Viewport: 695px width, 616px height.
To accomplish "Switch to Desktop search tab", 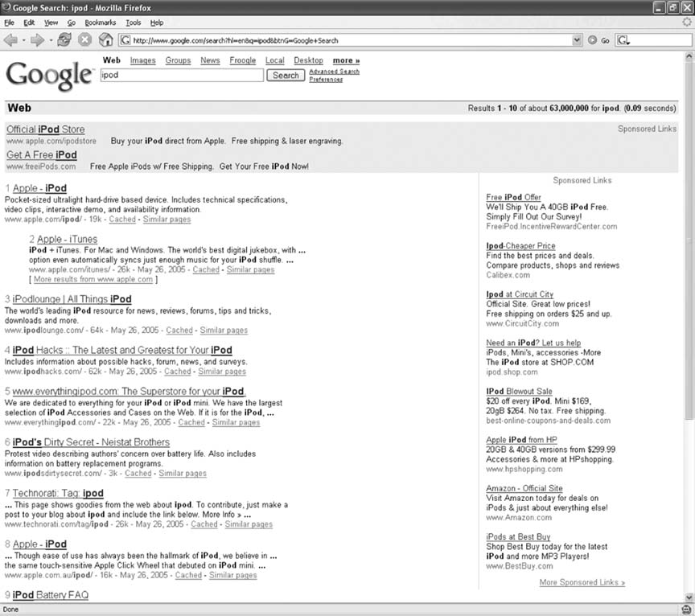I will 309,60.
